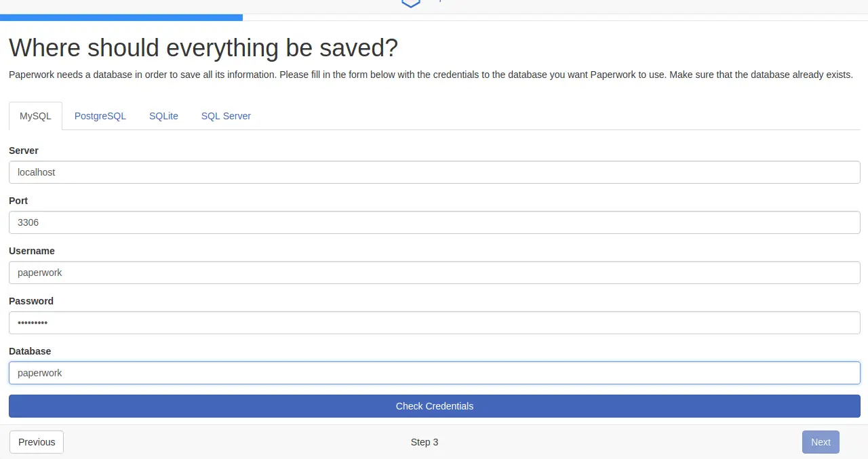Focus the Server input containing localhost
The width and height of the screenshot is (868, 459).
tap(434, 172)
